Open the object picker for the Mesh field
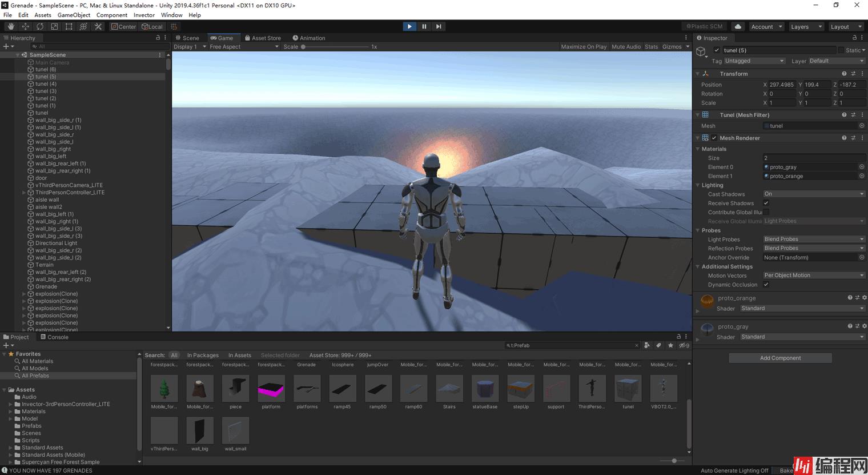The width and height of the screenshot is (868, 475). pyautogui.click(x=862, y=126)
